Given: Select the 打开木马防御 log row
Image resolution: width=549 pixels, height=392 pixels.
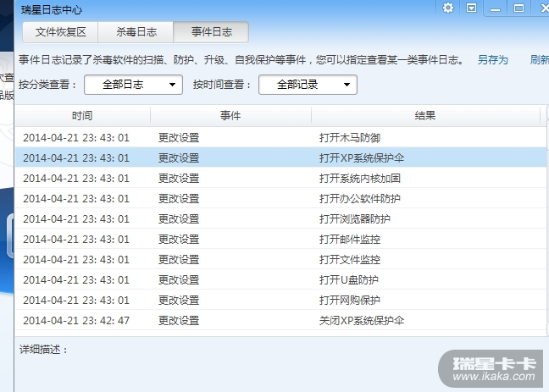Looking at the screenshot, I should pyautogui.click(x=280, y=137).
